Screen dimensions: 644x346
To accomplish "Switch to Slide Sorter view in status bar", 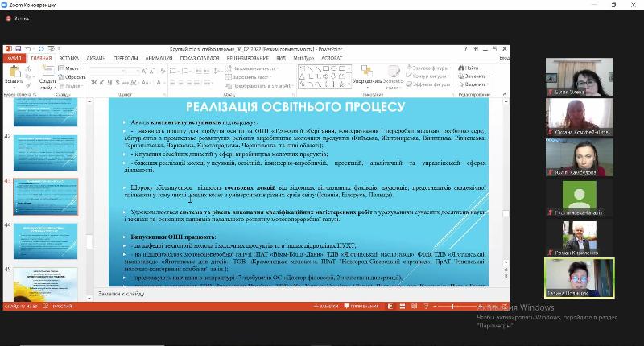I will [x=402, y=307].
